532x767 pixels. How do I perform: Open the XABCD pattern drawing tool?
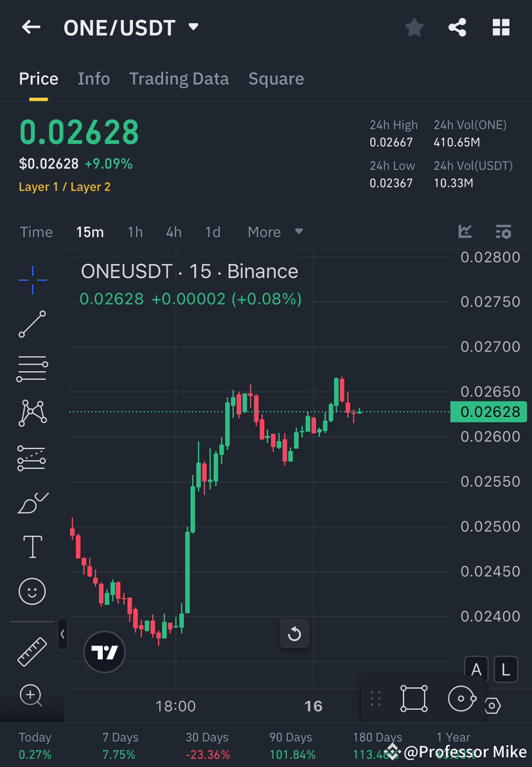click(32, 413)
